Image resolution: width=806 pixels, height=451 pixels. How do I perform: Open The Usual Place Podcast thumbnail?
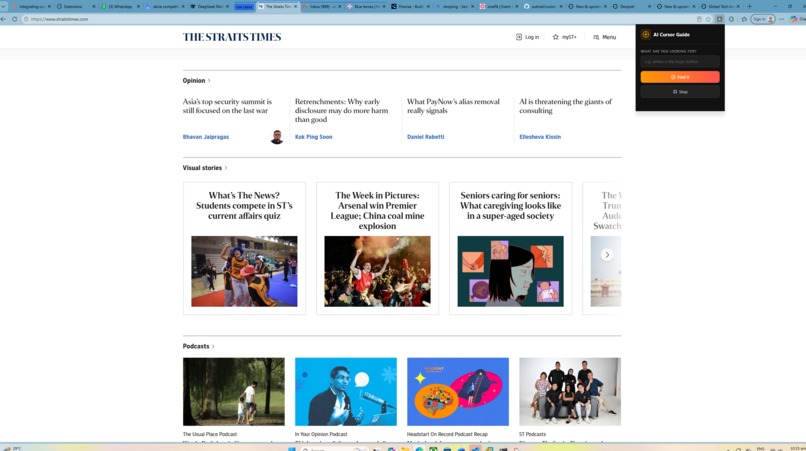[233, 392]
